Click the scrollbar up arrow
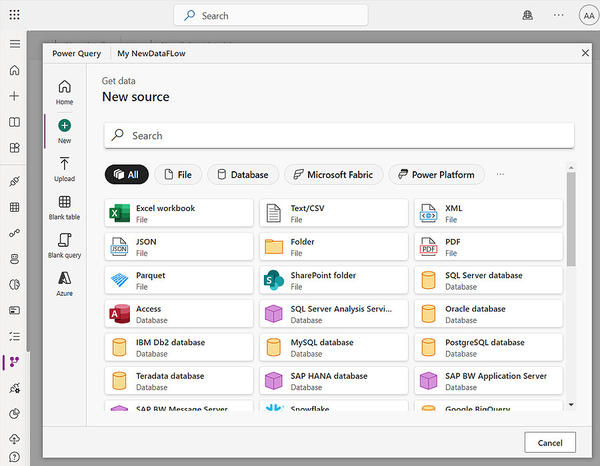 571,168
